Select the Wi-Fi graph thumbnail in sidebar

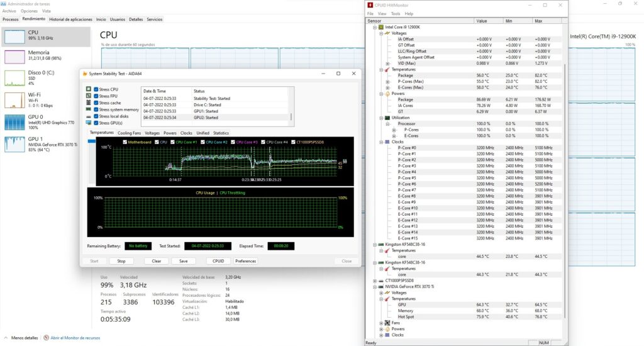14,99
